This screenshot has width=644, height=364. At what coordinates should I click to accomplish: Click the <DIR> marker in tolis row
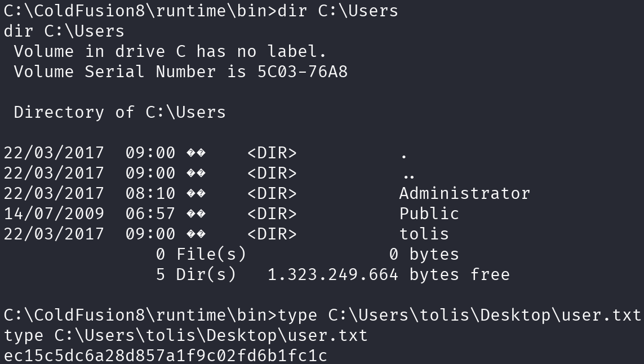click(272, 233)
